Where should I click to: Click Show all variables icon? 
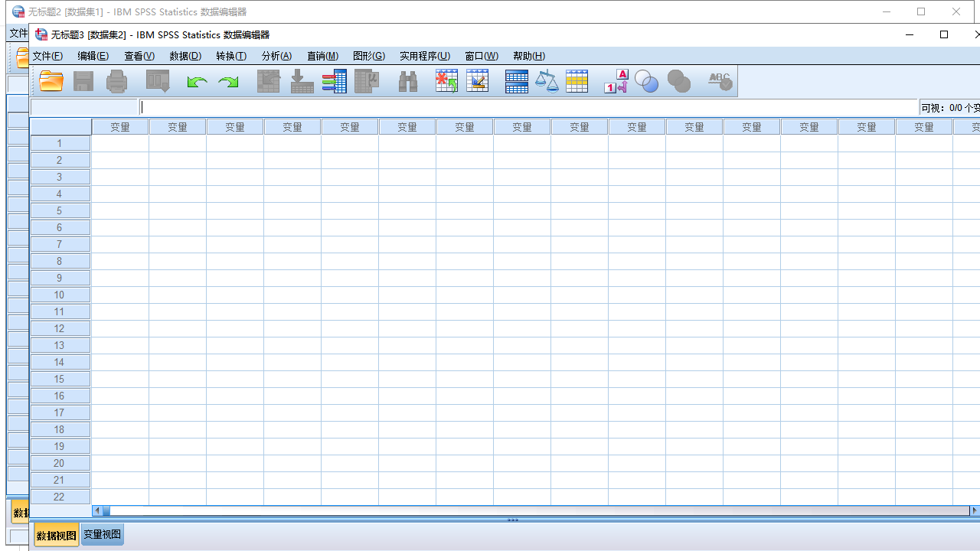point(679,81)
